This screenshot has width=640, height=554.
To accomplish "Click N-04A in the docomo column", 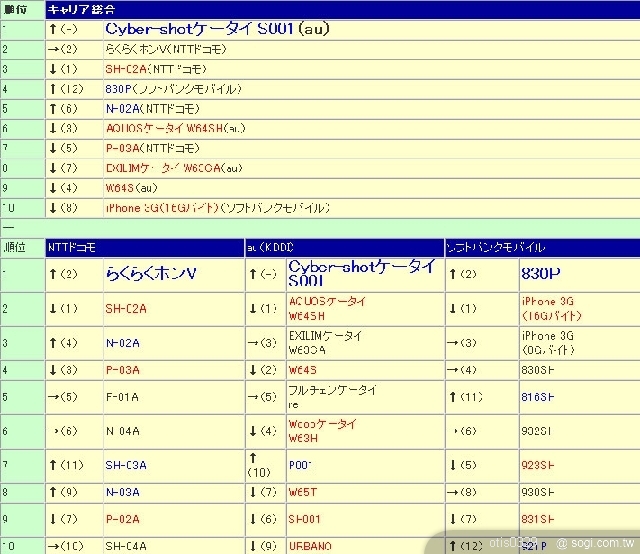I will tap(122, 431).
